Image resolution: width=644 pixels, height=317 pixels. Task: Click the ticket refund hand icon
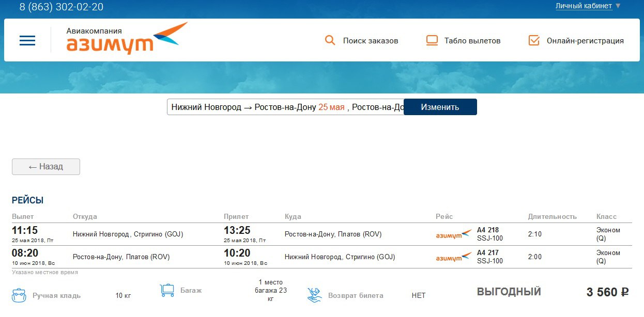314,295
